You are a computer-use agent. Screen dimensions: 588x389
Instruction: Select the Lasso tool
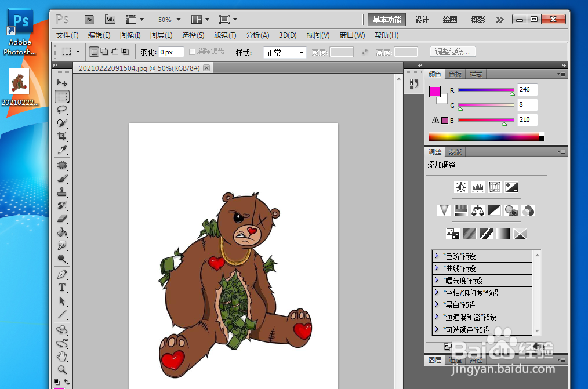[x=62, y=110]
